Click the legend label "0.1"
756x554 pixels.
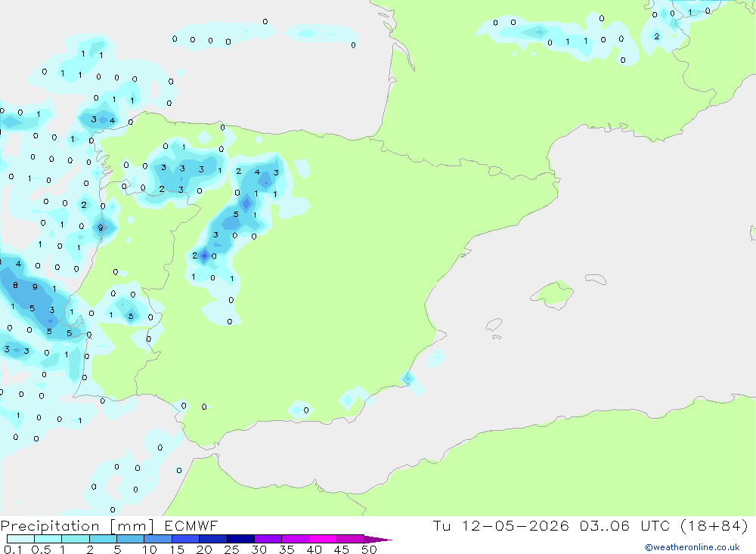(13, 549)
